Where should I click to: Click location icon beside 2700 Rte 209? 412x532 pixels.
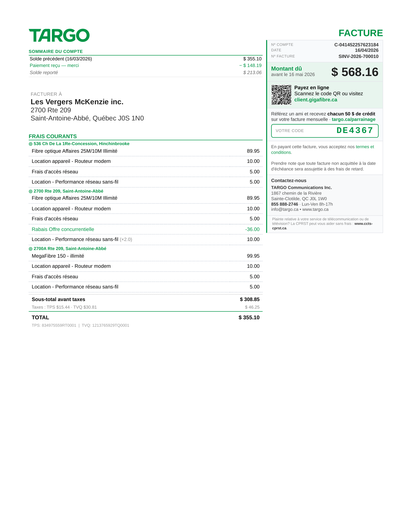tap(31, 191)
